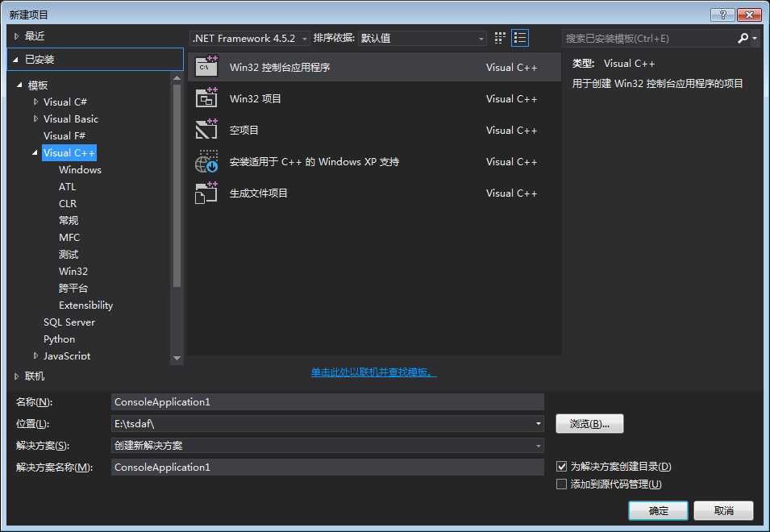Viewport: 770px width, 532px height.
Task: Click the Win32 console application template icon
Action: click(206, 67)
